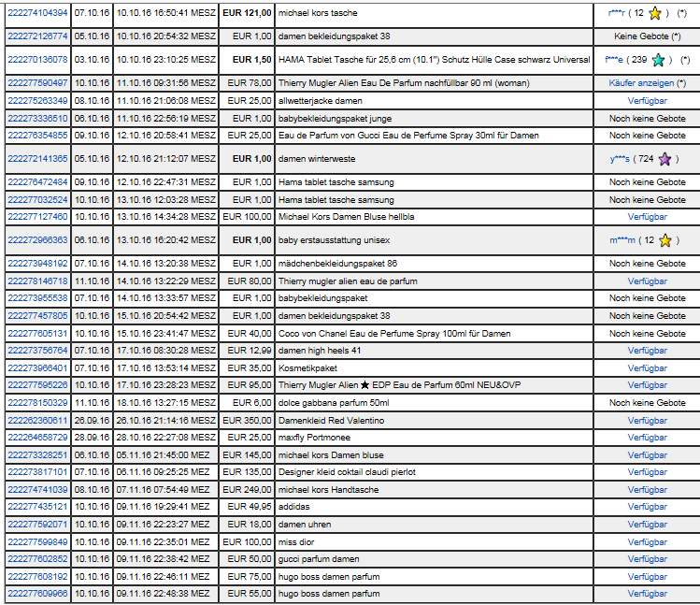Open item number 222277605131
Image resolution: width=700 pixels, height=605 pixels.
point(37,334)
